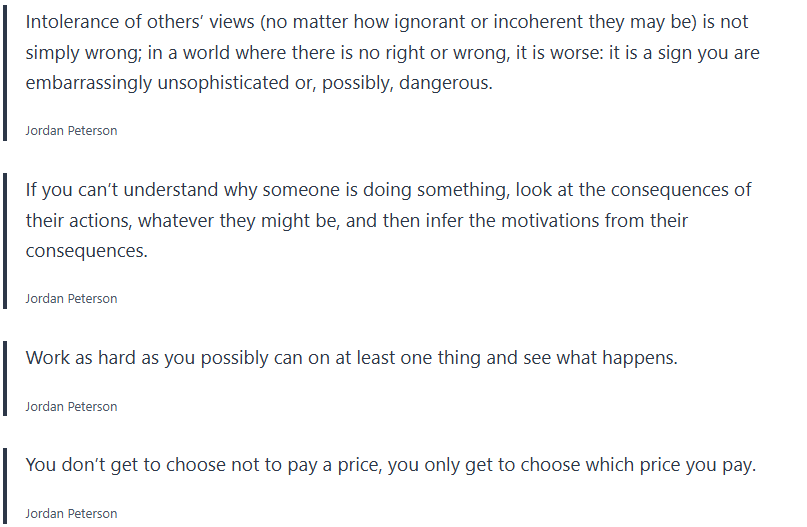
Task: Select the quote "You don't get to choose"
Action: pyautogui.click(x=390, y=465)
